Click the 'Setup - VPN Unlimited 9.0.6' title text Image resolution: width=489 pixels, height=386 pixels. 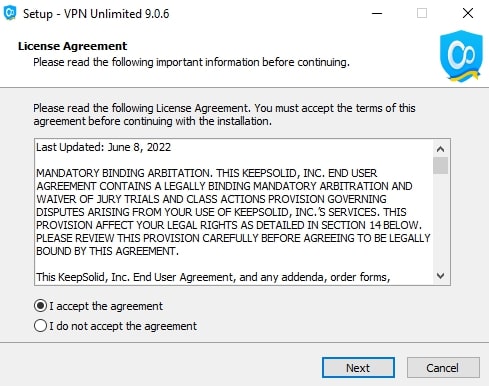(96, 14)
